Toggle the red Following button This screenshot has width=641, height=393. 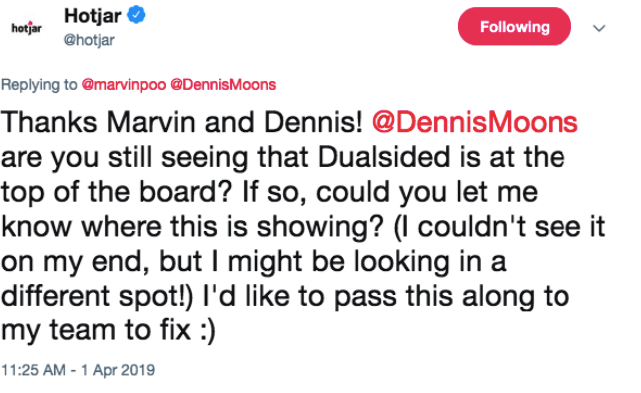[514, 27]
